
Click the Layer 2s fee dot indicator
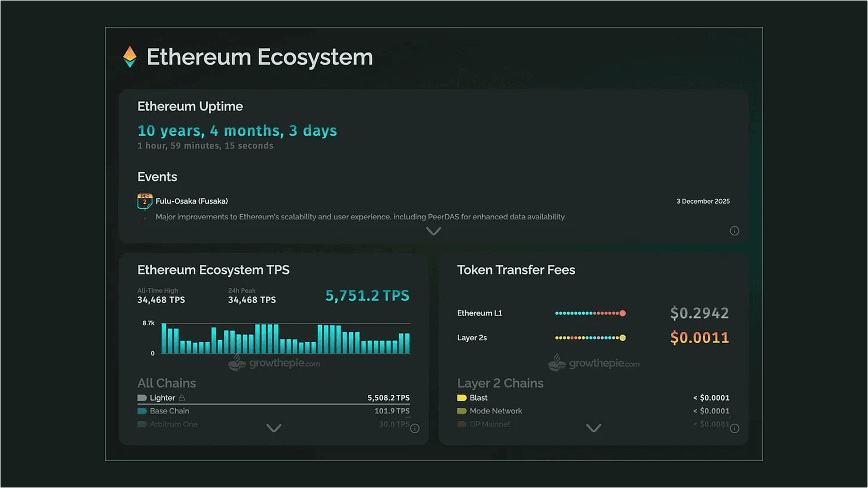(x=591, y=338)
